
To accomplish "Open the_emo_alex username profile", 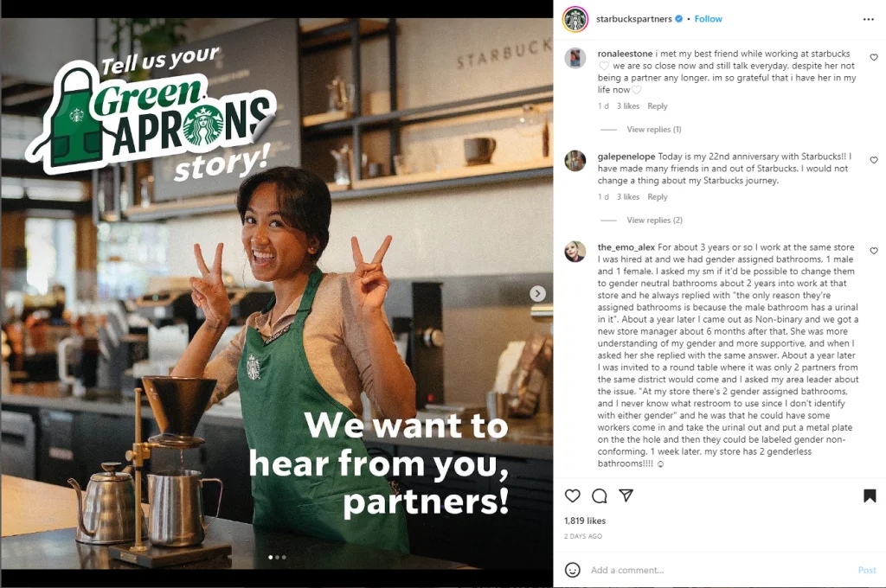I will 626,247.
